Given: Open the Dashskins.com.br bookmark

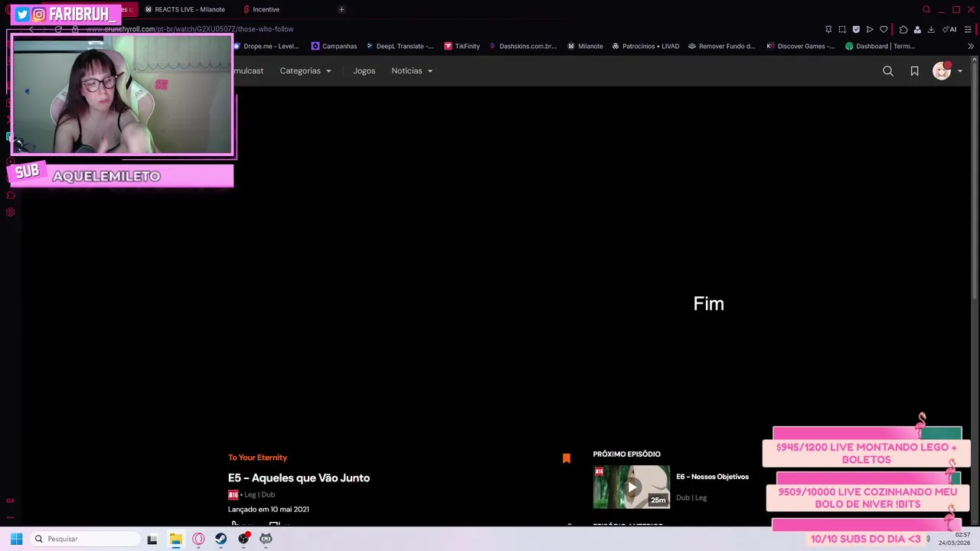Looking at the screenshot, I should pos(522,46).
